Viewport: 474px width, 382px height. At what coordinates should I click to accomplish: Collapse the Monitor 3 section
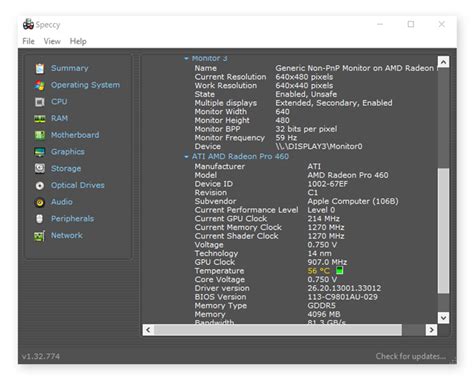tap(186, 59)
